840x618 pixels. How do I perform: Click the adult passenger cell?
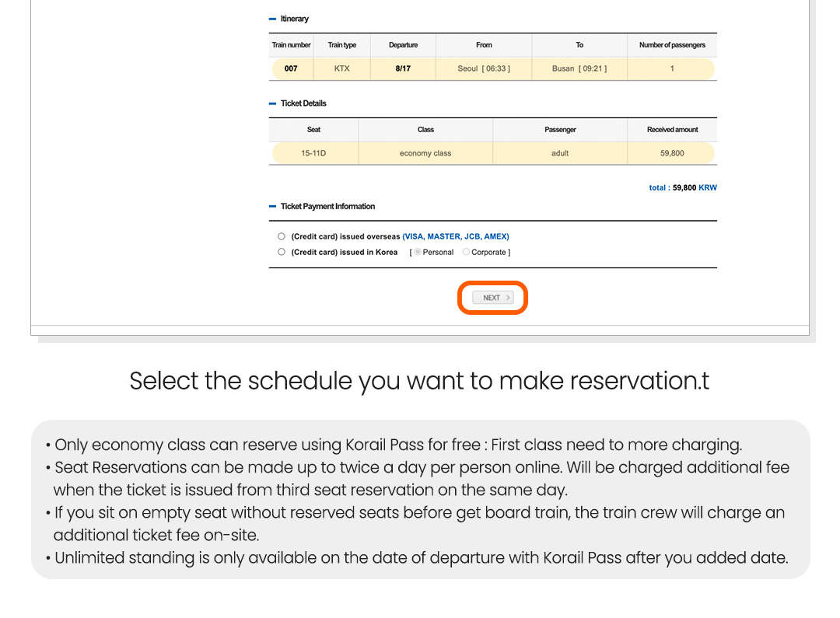560,153
